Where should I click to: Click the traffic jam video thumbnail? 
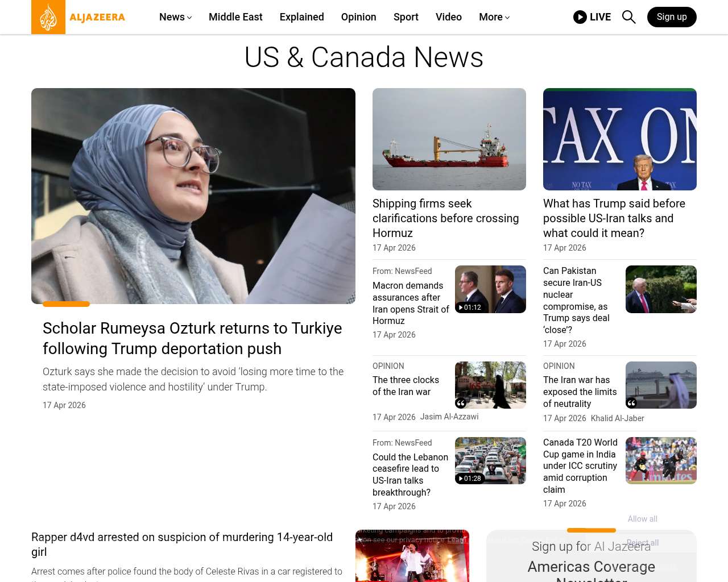click(490, 460)
